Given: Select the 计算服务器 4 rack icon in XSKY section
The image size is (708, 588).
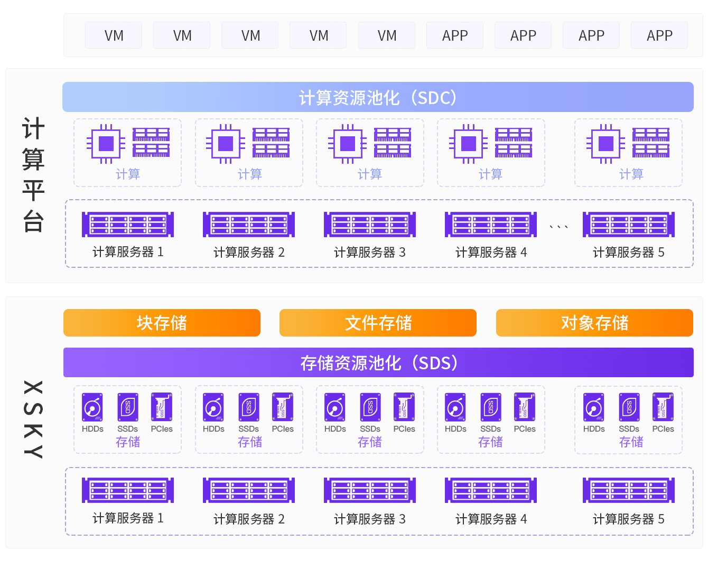Looking at the screenshot, I should 491,490.
